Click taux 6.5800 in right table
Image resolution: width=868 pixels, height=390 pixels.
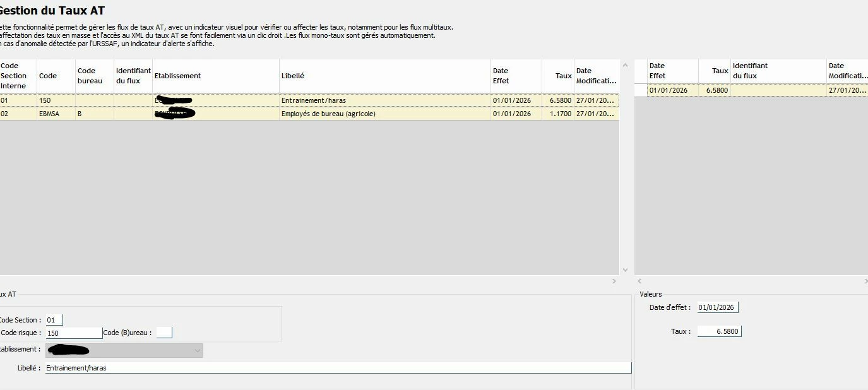click(x=715, y=90)
